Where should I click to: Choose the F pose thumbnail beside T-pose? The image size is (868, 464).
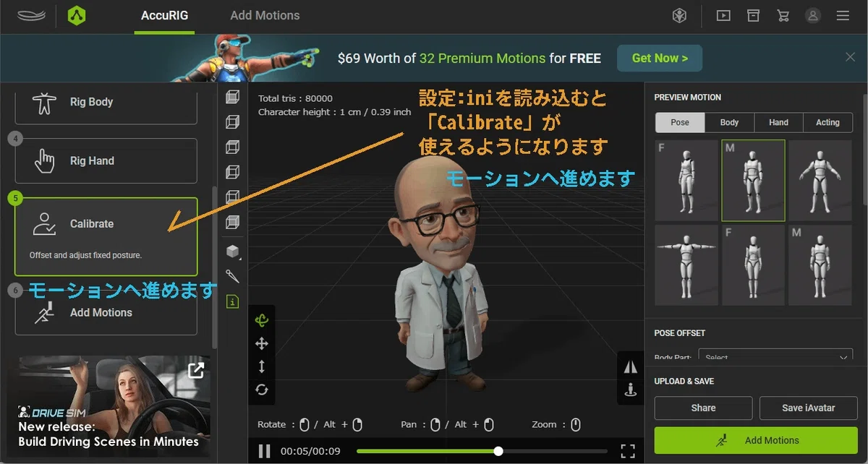pos(753,265)
